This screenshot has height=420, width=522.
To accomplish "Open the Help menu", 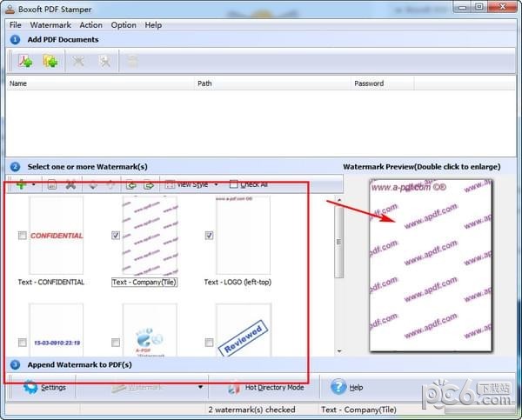I will (x=153, y=25).
